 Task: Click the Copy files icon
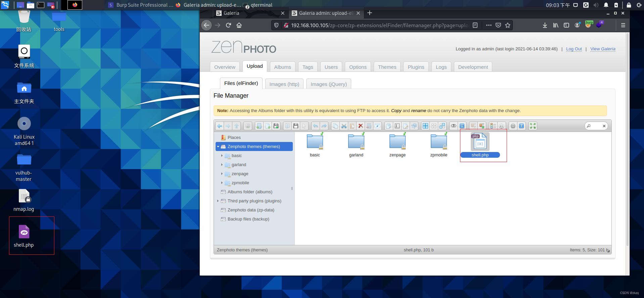point(335,126)
